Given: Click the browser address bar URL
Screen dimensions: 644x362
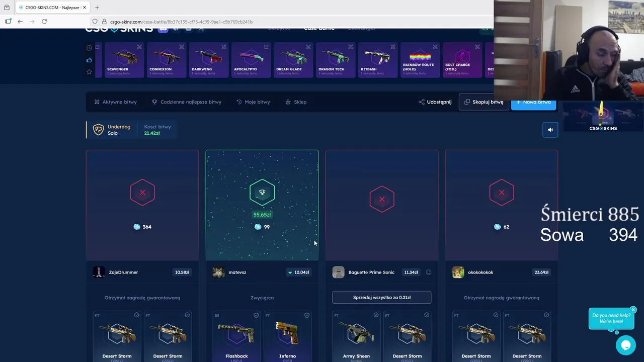Looking at the screenshot, I should click(x=182, y=22).
